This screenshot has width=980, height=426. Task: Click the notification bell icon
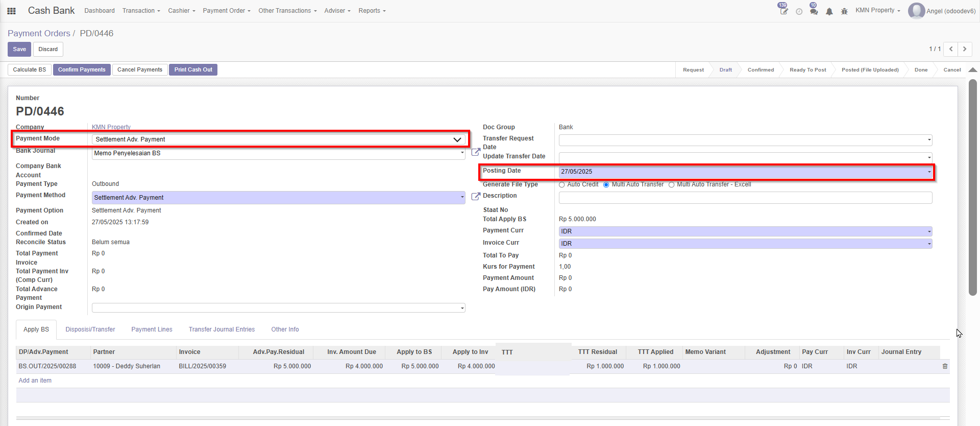click(829, 11)
